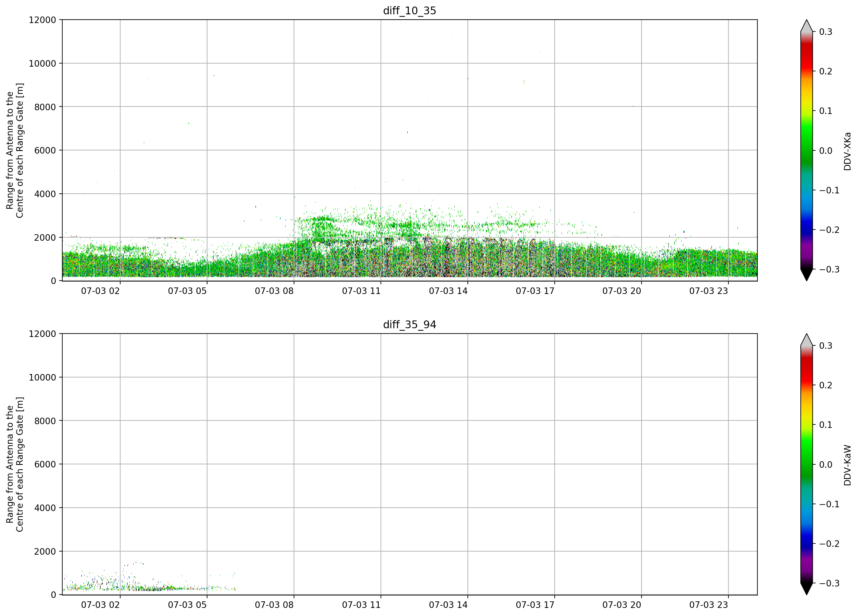Click the DDV-XKa colorbar gradient
This screenshot has height=616, width=858.
pos(807,150)
